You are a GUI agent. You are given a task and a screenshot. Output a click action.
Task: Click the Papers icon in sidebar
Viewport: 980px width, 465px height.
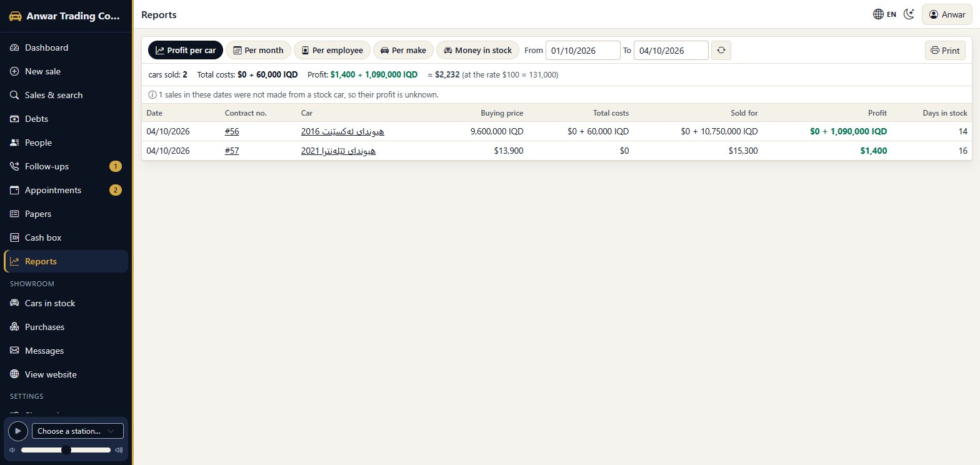click(x=15, y=214)
